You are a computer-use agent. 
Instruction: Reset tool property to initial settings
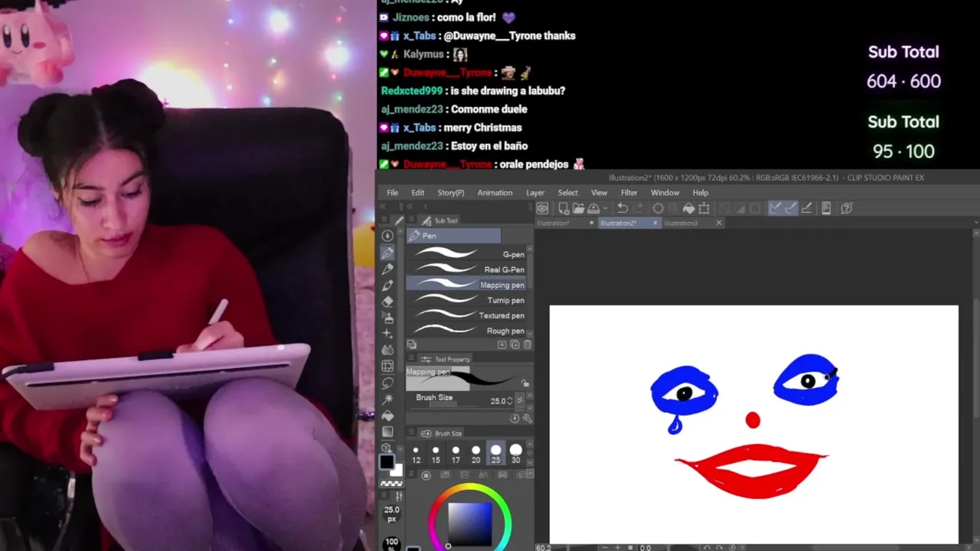pos(514,418)
